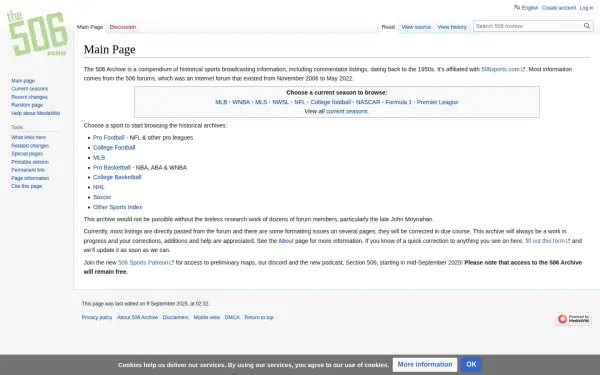Open the 506sports.com external link
The width and height of the screenshot is (600, 375).
[502, 69]
